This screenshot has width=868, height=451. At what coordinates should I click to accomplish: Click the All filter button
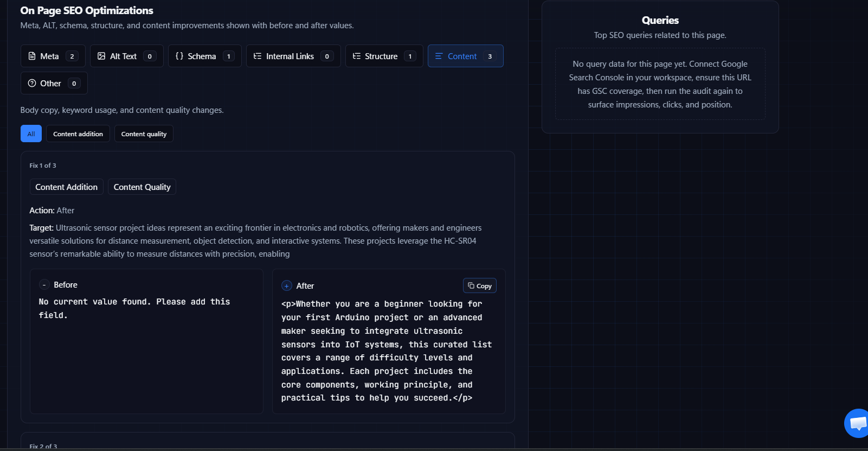(x=31, y=134)
